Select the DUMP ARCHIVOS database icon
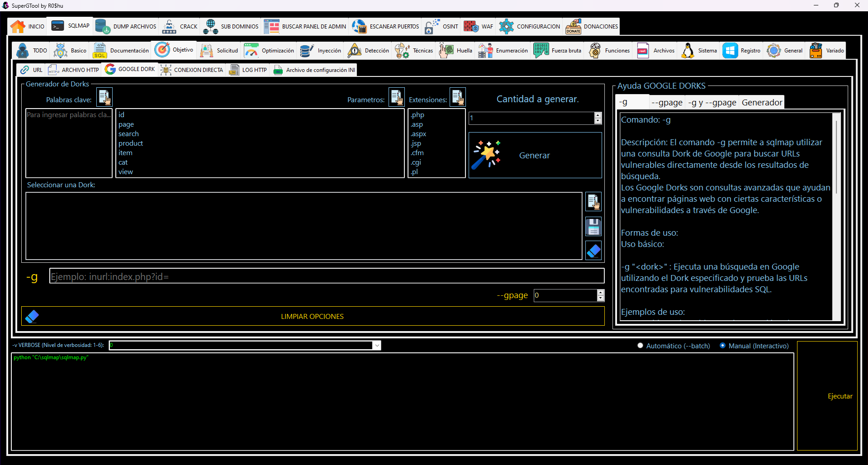The image size is (868, 465). tap(103, 26)
